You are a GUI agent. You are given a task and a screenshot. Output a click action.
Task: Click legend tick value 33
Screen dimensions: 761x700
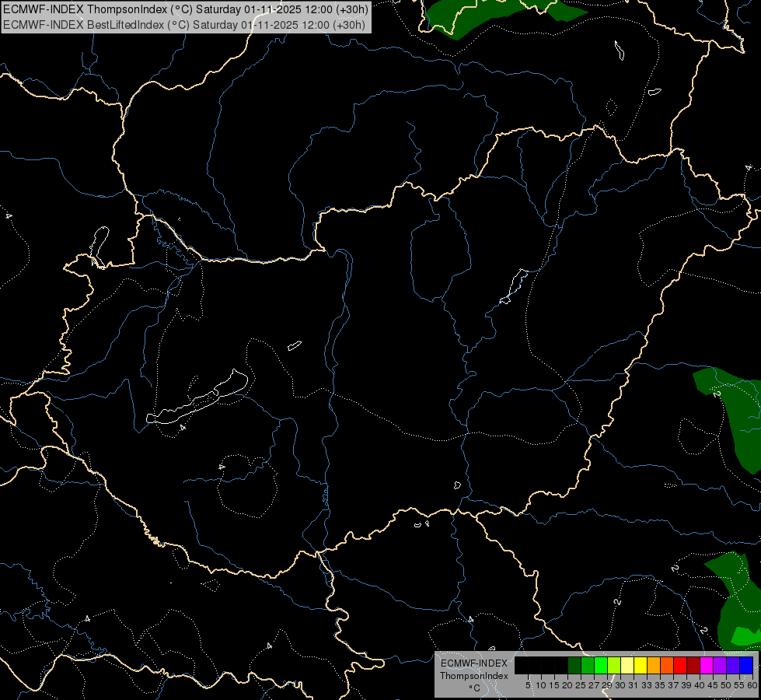pos(647,685)
